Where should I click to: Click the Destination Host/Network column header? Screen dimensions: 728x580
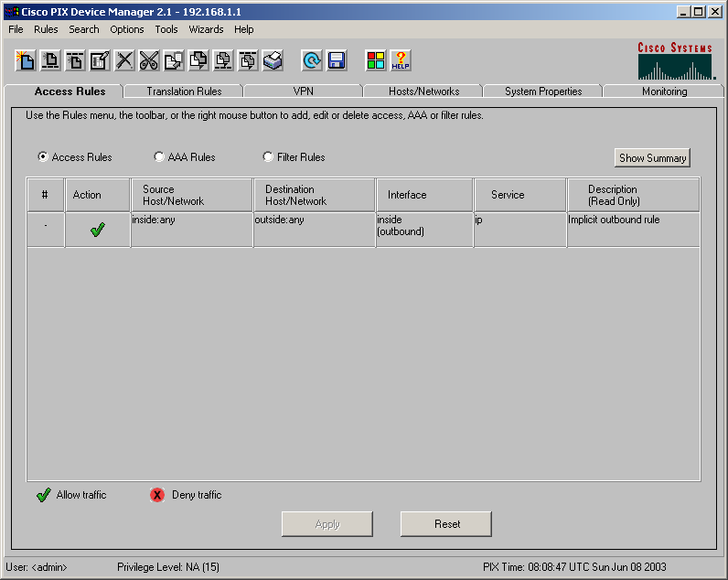(315, 195)
